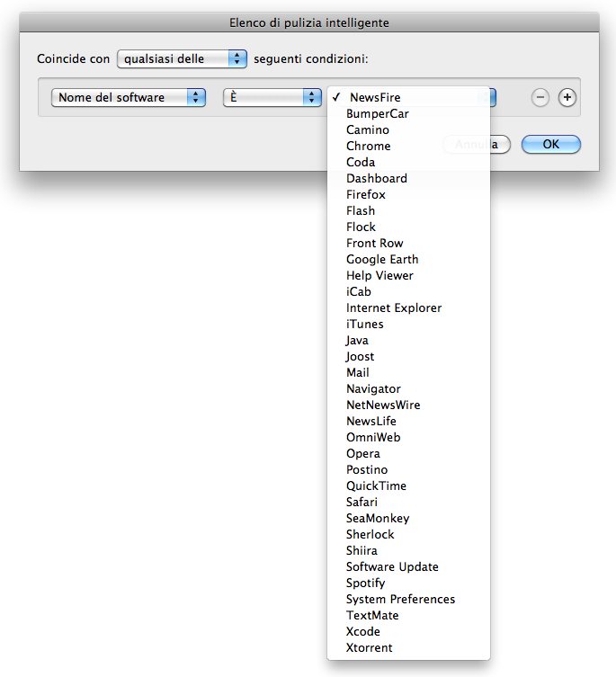616x677 pixels.
Task: Select Safari menu item
Action: 408,503
